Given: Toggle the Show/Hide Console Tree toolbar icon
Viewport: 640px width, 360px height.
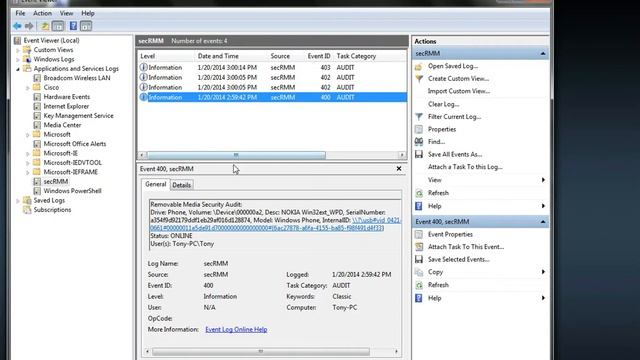Looking at the screenshot, I should click(x=58, y=27).
